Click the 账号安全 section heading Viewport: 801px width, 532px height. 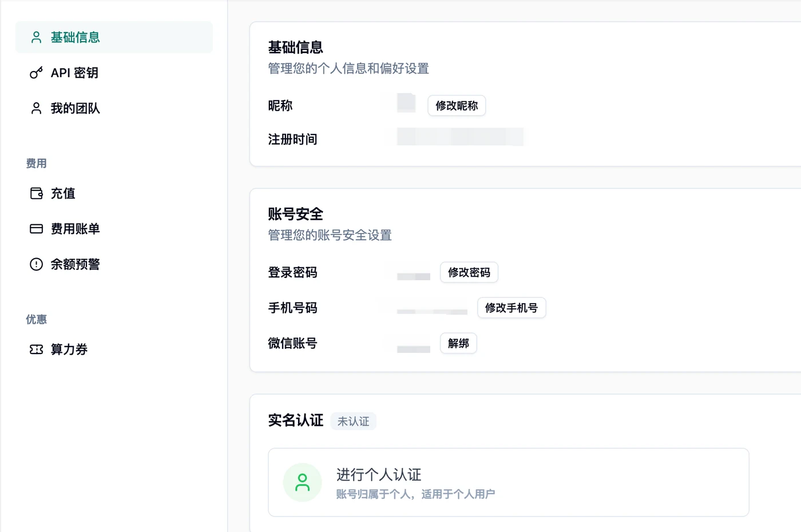tap(296, 214)
